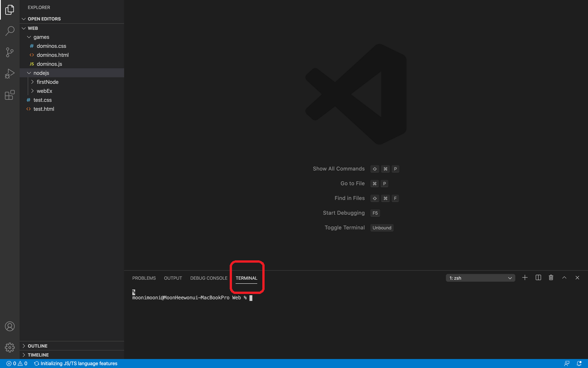Click the errors and warnings status indicator
Viewport: 588px width, 368px height.
(17, 363)
